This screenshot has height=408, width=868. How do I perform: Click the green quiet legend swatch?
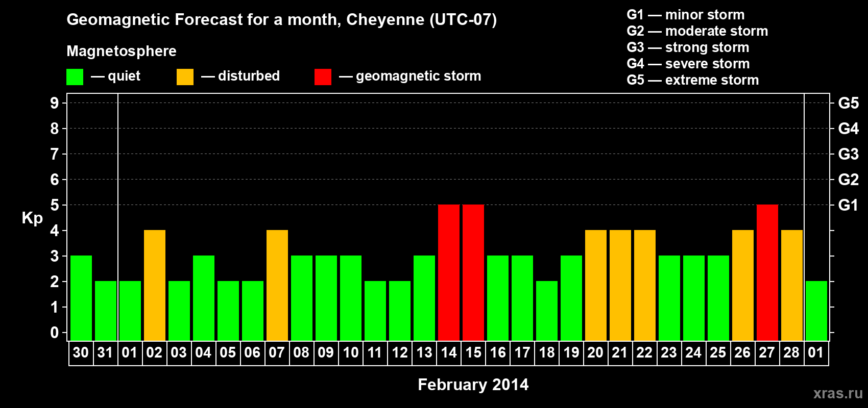75,77
